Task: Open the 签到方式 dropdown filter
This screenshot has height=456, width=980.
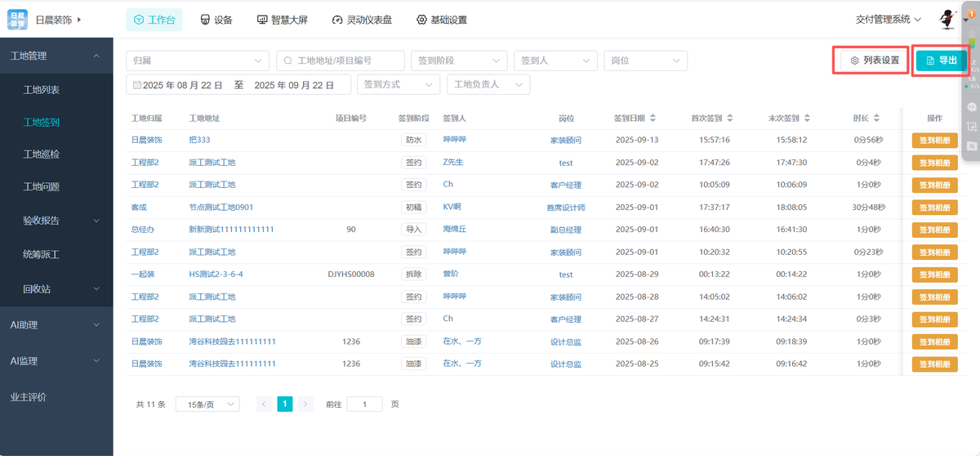Action: click(399, 84)
